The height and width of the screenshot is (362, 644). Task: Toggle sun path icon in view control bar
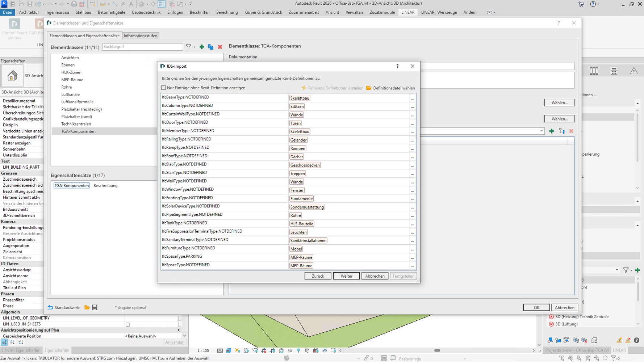coord(237,350)
